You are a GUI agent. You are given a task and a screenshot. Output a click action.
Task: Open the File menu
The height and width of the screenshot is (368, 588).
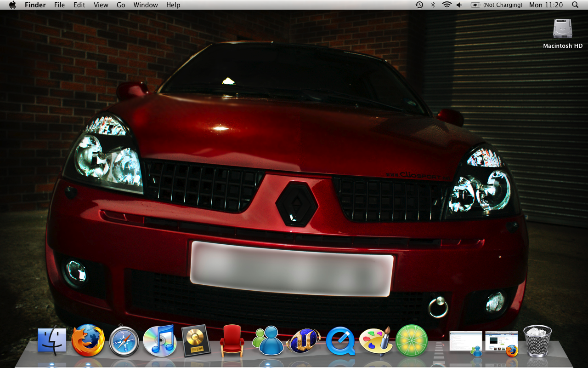point(59,5)
